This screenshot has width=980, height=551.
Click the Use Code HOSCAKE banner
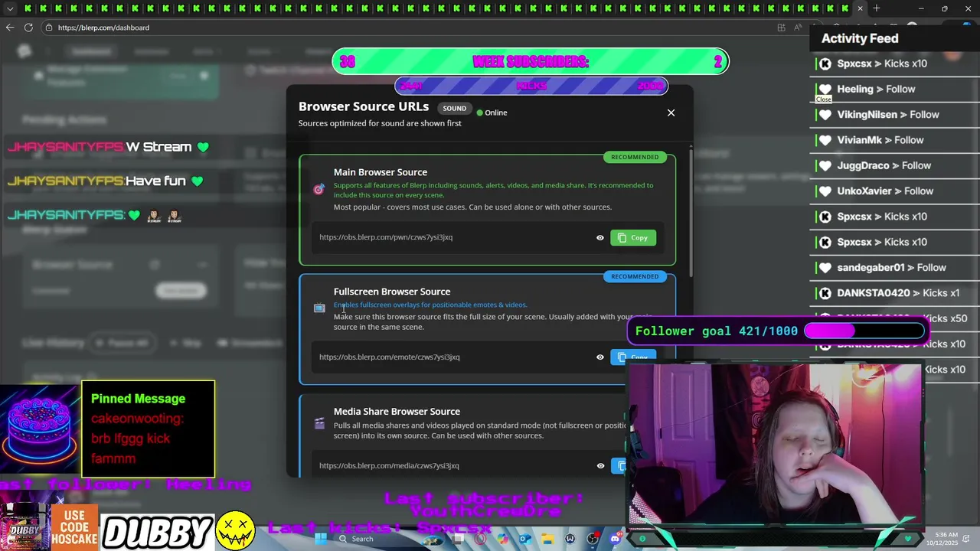point(74,528)
